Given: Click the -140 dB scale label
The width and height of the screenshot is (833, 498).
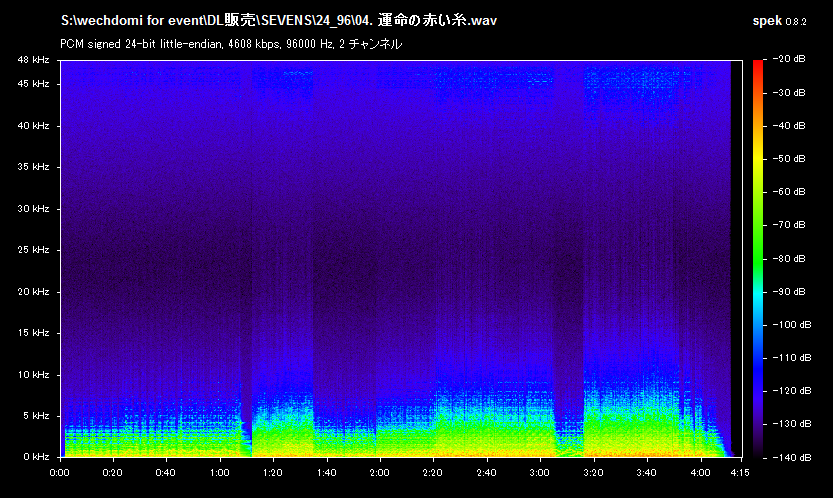Looking at the screenshot, I should [x=792, y=458].
